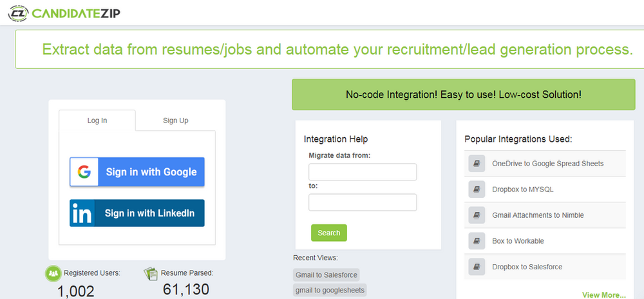Click the book icon beside Gmail Attachments to Nimble
The image size is (644, 299).
coord(477,215)
